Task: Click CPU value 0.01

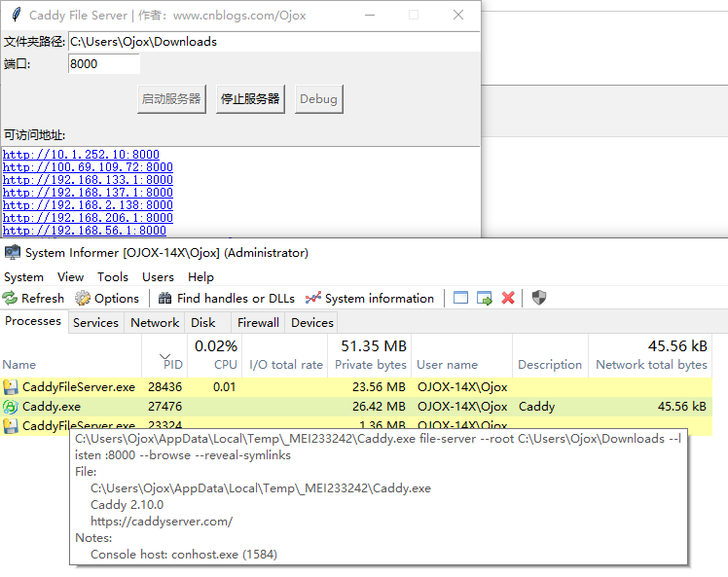Action: pyautogui.click(x=224, y=387)
